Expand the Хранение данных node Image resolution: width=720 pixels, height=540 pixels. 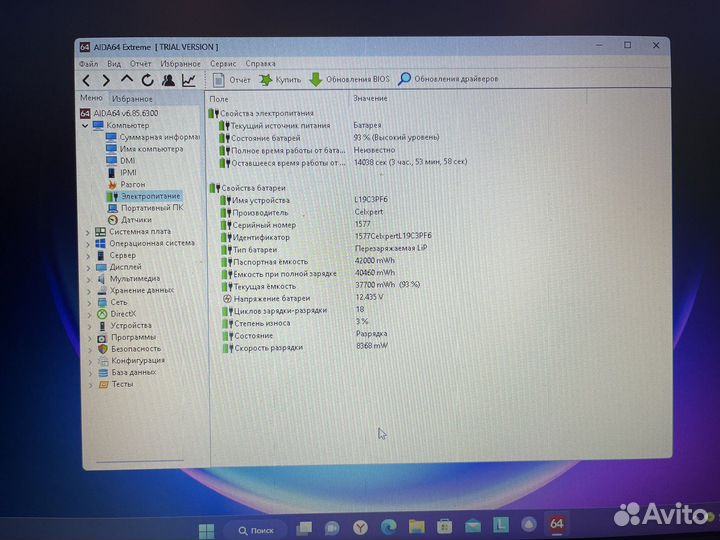point(89,291)
